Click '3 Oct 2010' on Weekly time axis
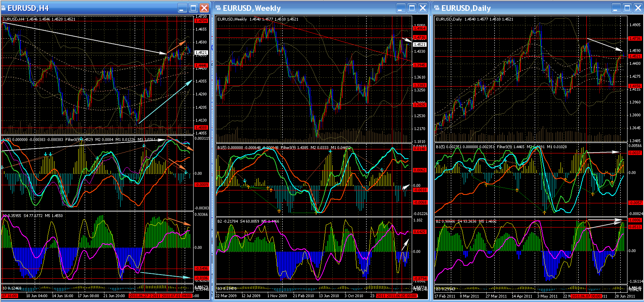The width and height of the screenshot is (644, 302). click(354, 296)
